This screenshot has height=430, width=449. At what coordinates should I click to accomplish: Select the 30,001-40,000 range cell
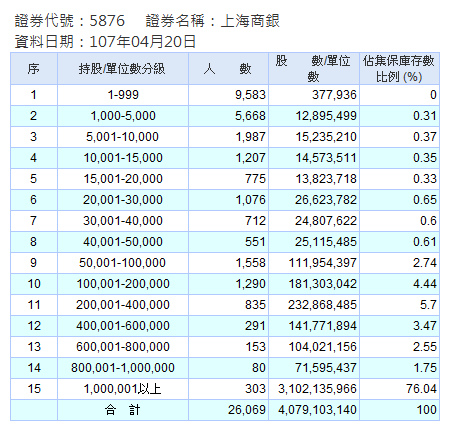pyautogui.click(x=123, y=221)
